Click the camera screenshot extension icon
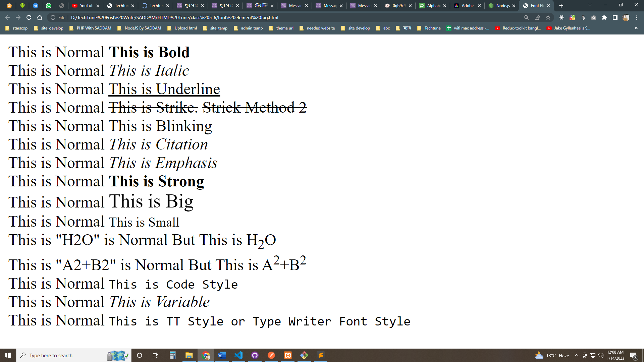This screenshot has width=644, height=362. coord(594,17)
